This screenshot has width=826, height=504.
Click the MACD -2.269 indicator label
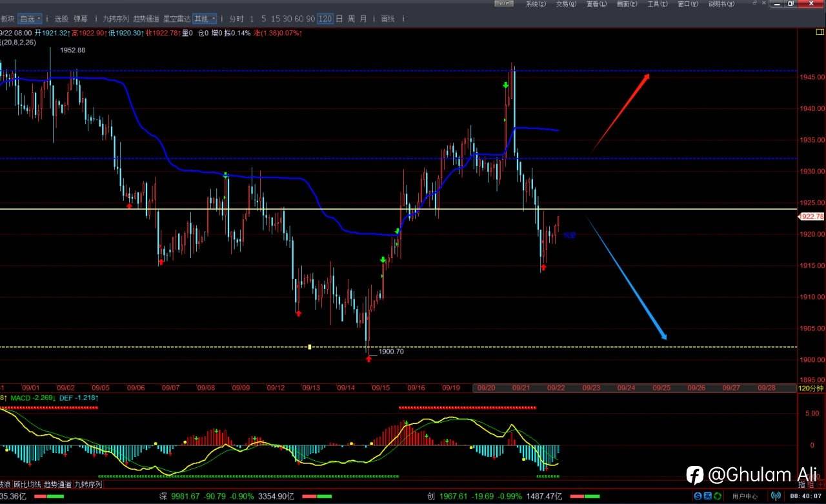[34, 398]
